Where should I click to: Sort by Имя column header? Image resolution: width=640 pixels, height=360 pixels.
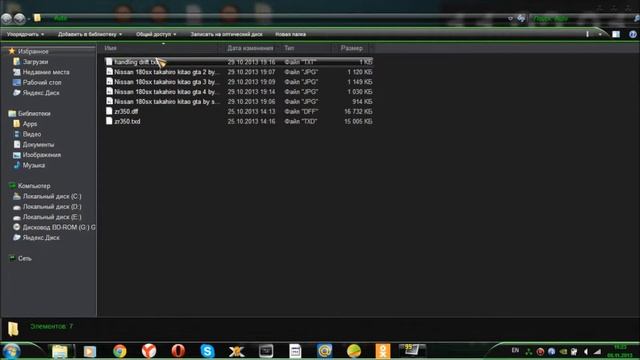click(x=161, y=48)
